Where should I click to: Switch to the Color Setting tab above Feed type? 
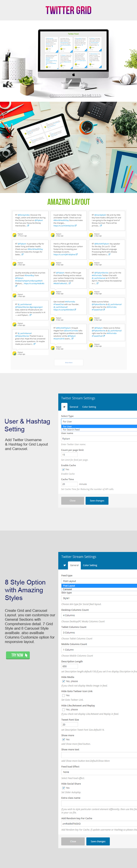[90, 565]
